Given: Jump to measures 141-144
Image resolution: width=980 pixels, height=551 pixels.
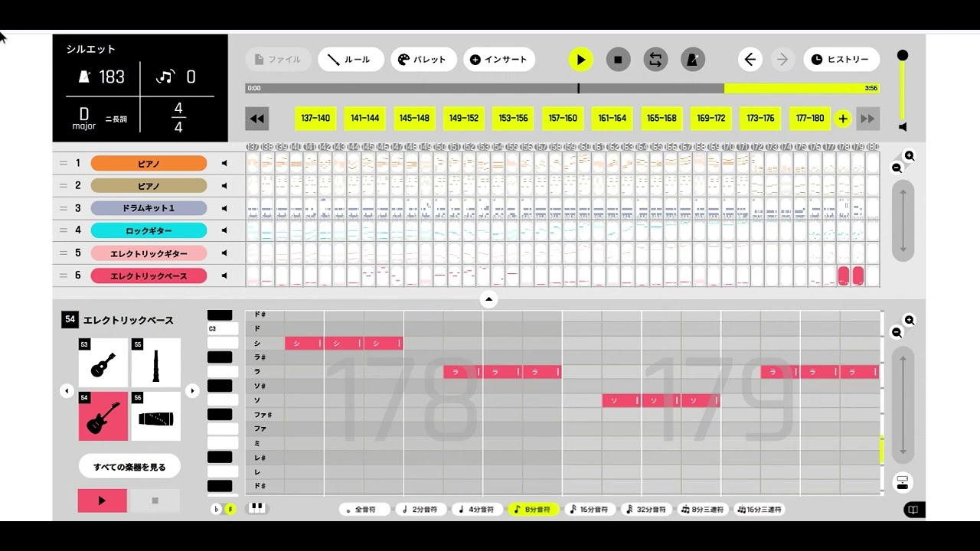Looking at the screenshot, I should [365, 119].
